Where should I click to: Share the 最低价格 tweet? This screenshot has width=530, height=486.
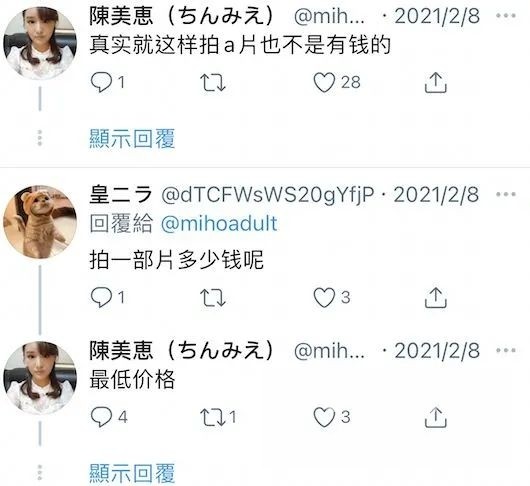click(x=435, y=417)
